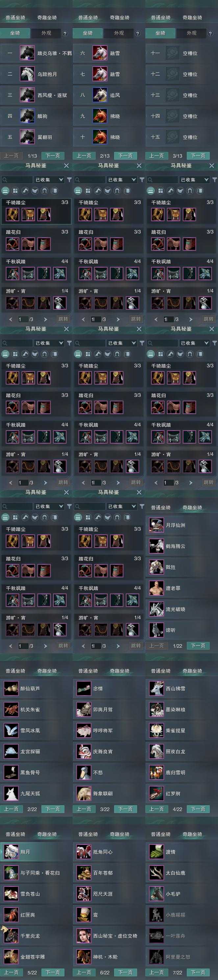Select the 月浮仙洲 mount icon
This screenshot has width=218, height=980.
(156, 525)
